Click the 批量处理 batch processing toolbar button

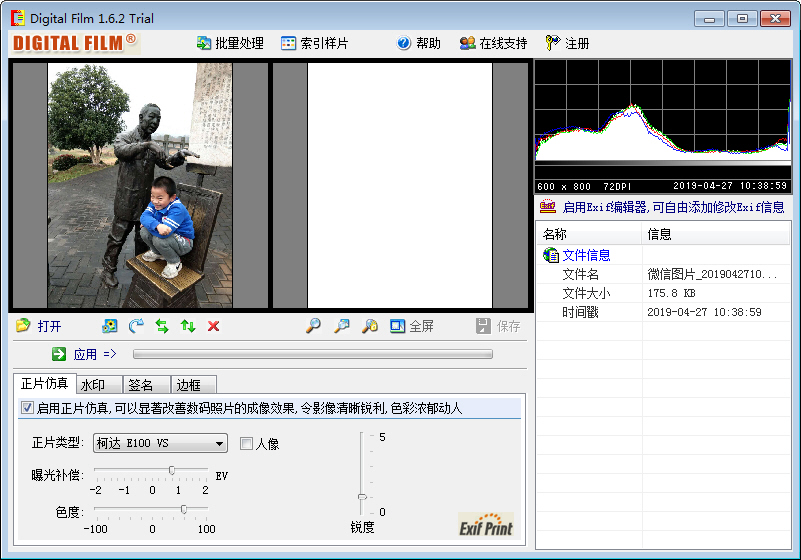[x=230, y=43]
